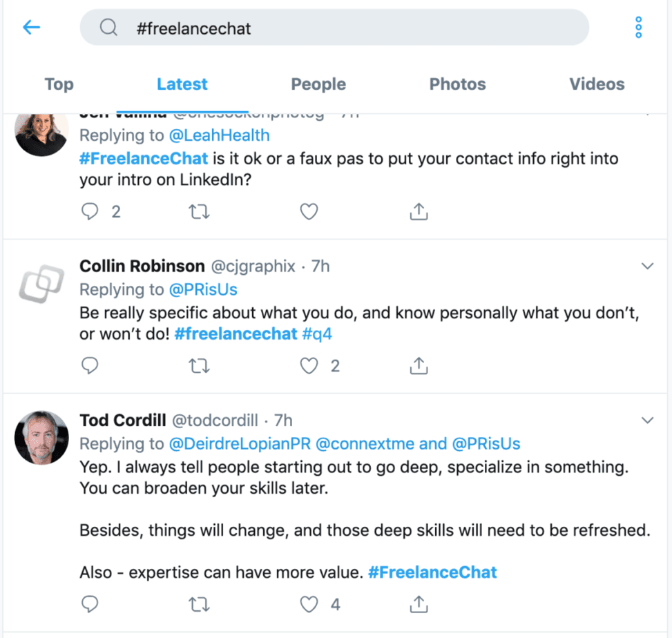Visit the @LeahHealth profile link
This screenshot has height=638, width=672.
tap(218, 135)
